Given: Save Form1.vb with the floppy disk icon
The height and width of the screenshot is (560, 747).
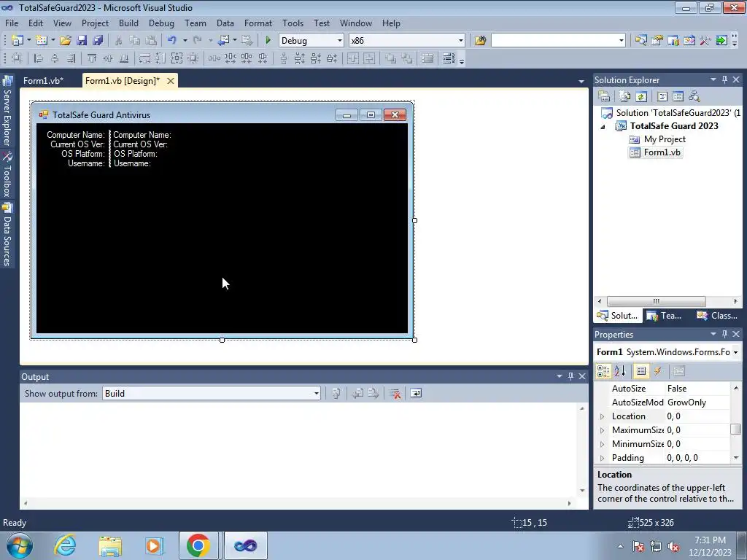Looking at the screenshot, I should [x=82, y=41].
